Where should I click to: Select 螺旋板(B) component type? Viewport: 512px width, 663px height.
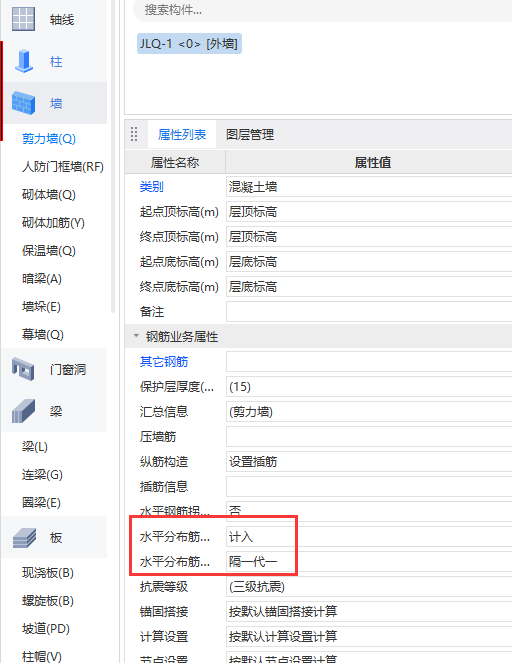[x=48, y=600]
